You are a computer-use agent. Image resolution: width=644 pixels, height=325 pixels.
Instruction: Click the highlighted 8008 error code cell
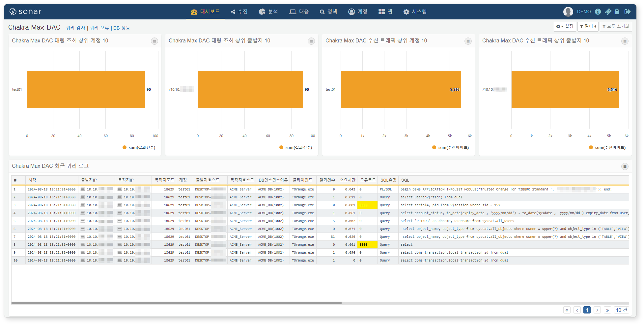[368, 245]
